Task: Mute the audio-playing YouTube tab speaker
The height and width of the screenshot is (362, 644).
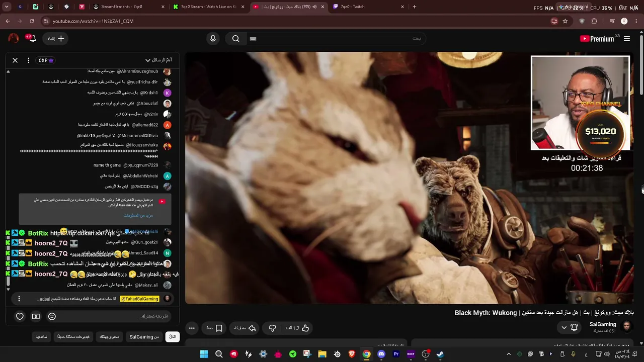Action: pyautogui.click(x=314, y=7)
